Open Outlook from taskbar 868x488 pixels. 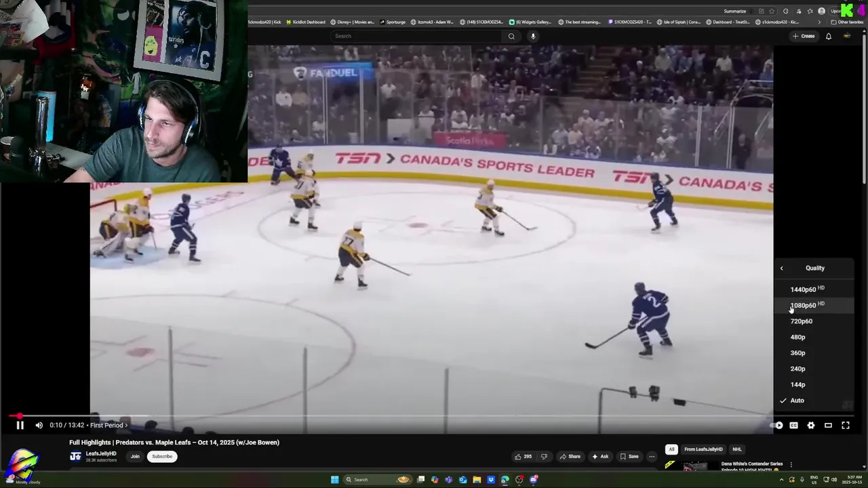(x=462, y=480)
